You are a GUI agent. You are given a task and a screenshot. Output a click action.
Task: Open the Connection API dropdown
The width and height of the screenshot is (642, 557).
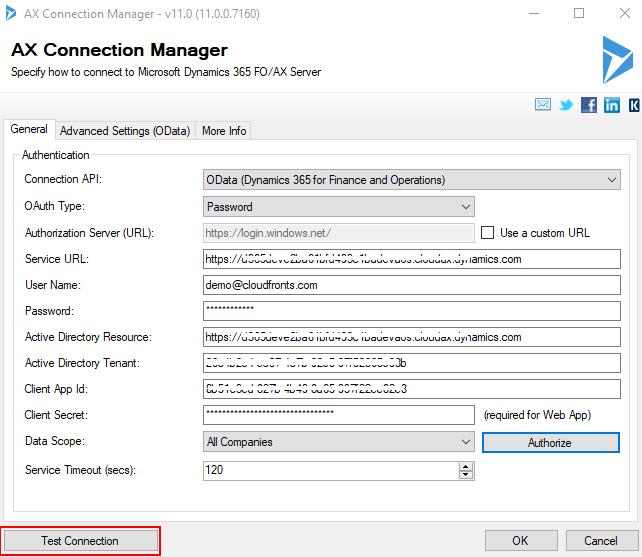coord(411,180)
